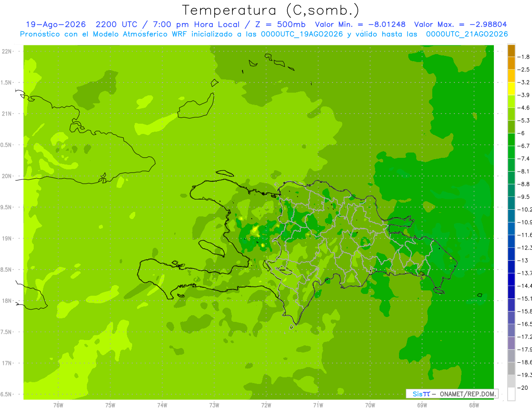Click the "-1.8" color scale label
532x411 pixels.
[524, 57]
